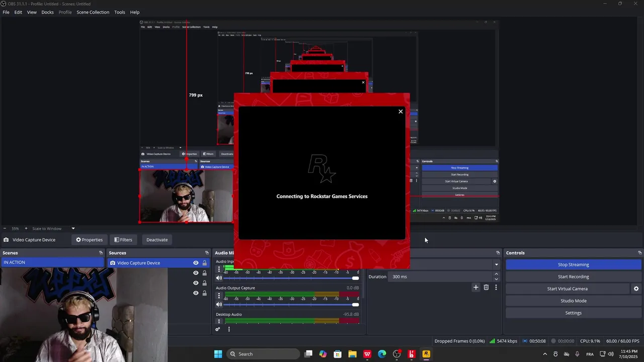Screen dimensions: 644x362
Task: Increase transition duration with up arrow
Action: click(496, 274)
